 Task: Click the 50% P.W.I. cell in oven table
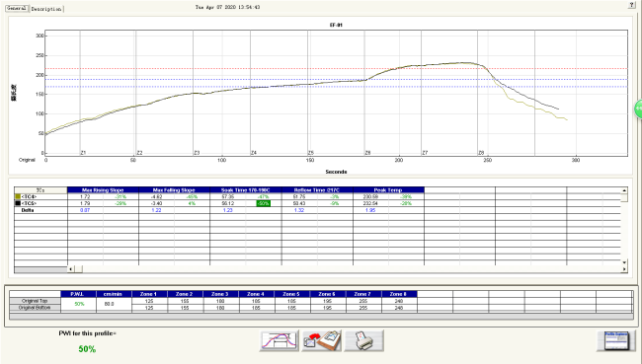pyautogui.click(x=79, y=304)
